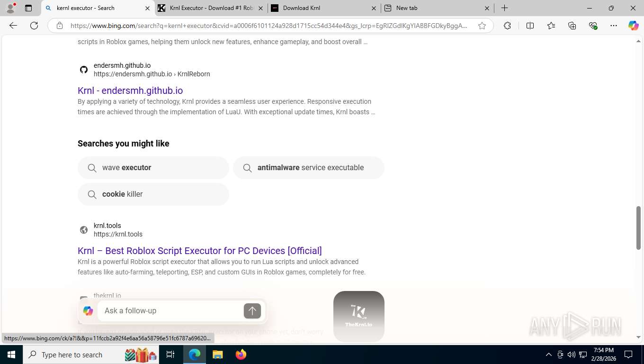View site info via the lock icon
644x364 pixels.
click(x=60, y=26)
